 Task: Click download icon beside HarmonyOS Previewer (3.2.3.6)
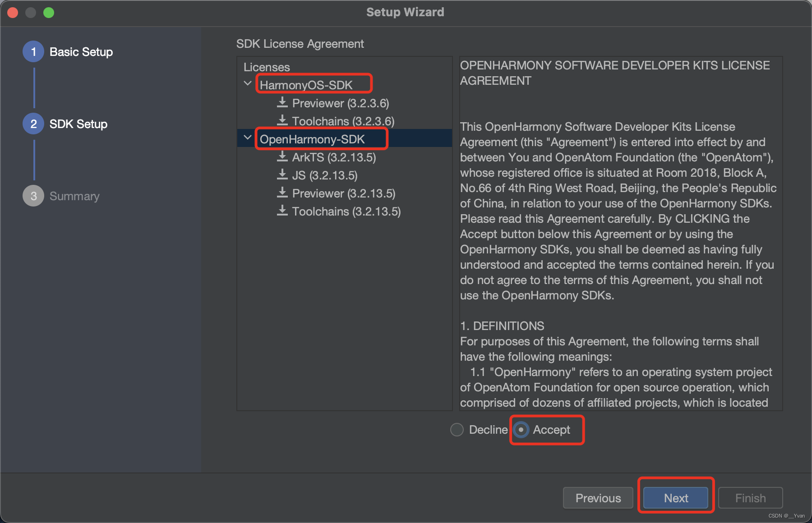tap(282, 102)
